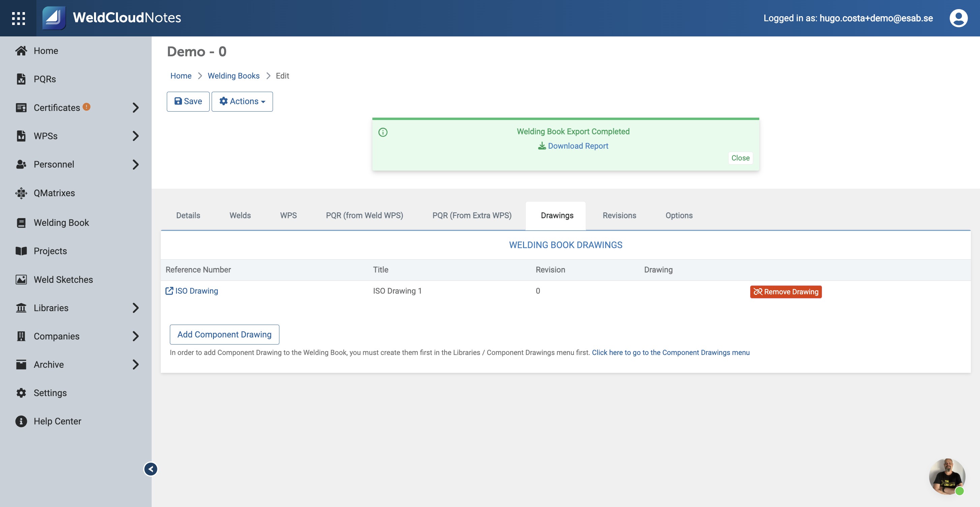This screenshot has width=980, height=507.
Task: Click the Archive box icon
Action: click(21, 364)
